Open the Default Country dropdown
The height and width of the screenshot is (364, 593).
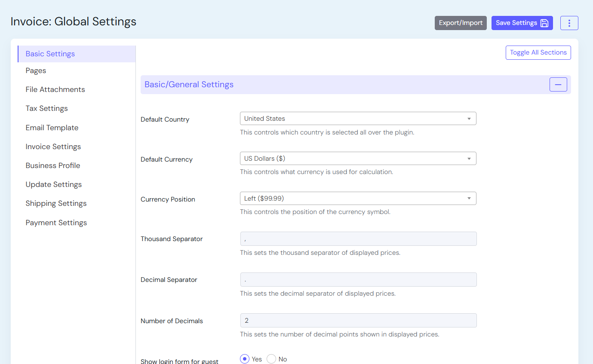(358, 119)
